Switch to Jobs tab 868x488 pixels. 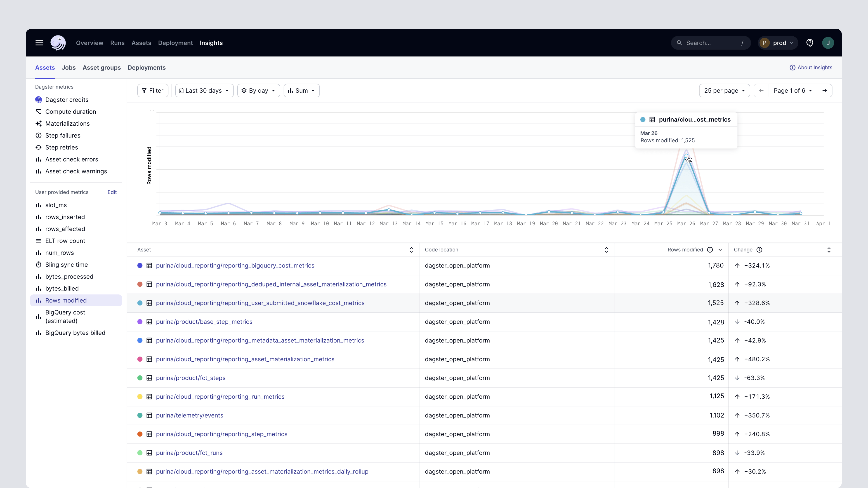pos(69,67)
